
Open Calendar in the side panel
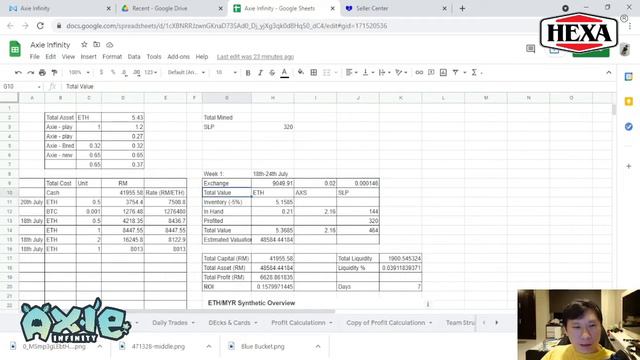click(x=629, y=76)
